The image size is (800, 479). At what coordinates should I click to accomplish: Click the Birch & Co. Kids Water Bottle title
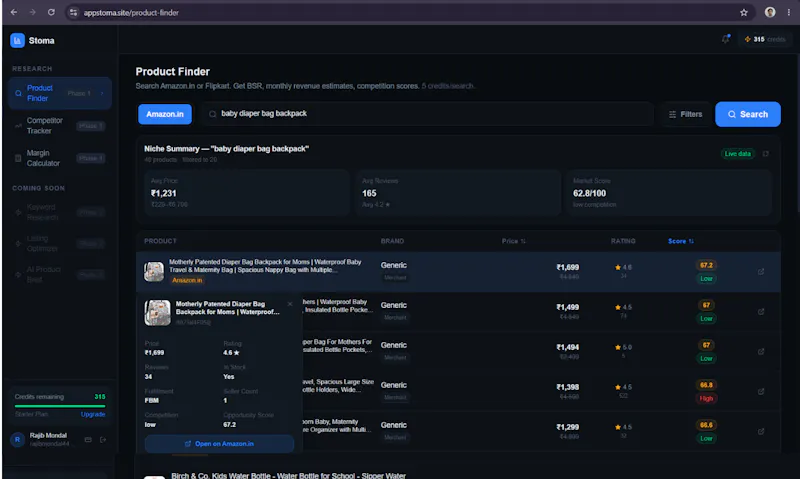(288, 475)
